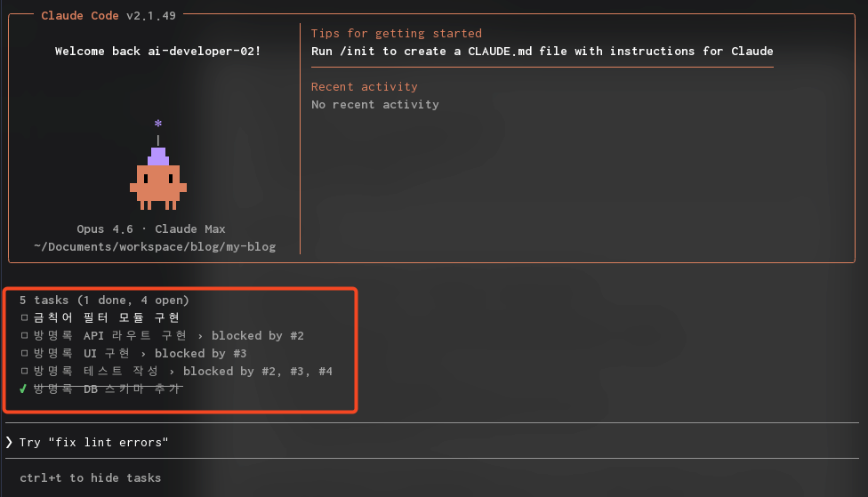Click the purple asterisk above the mascot
The height and width of the screenshot is (497, 868).
pyautogui.click(x=158, y=124)
